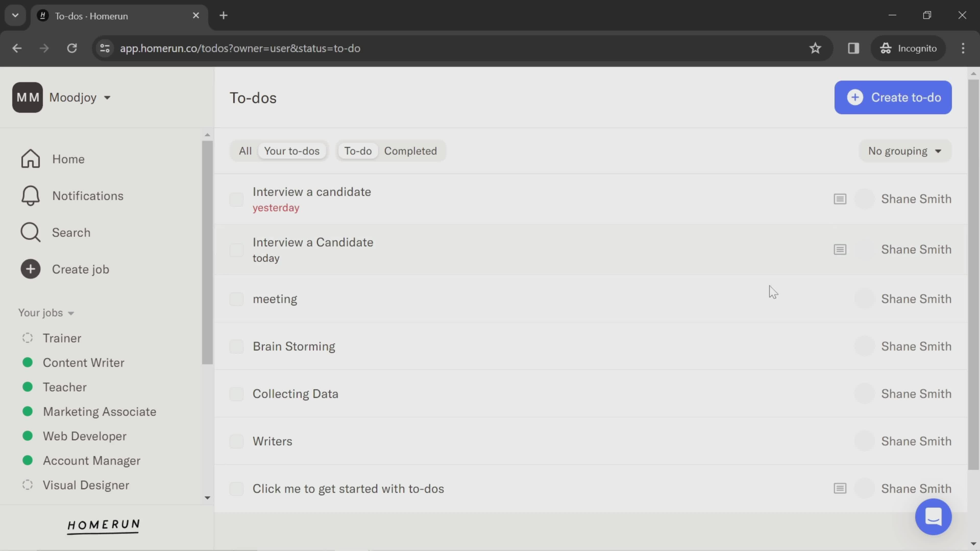Click Shane Smith on Brain Storming row
Image resolution: width=980 pixels, height=551 pixels.
pyautogui.click(x=916, y=346)
